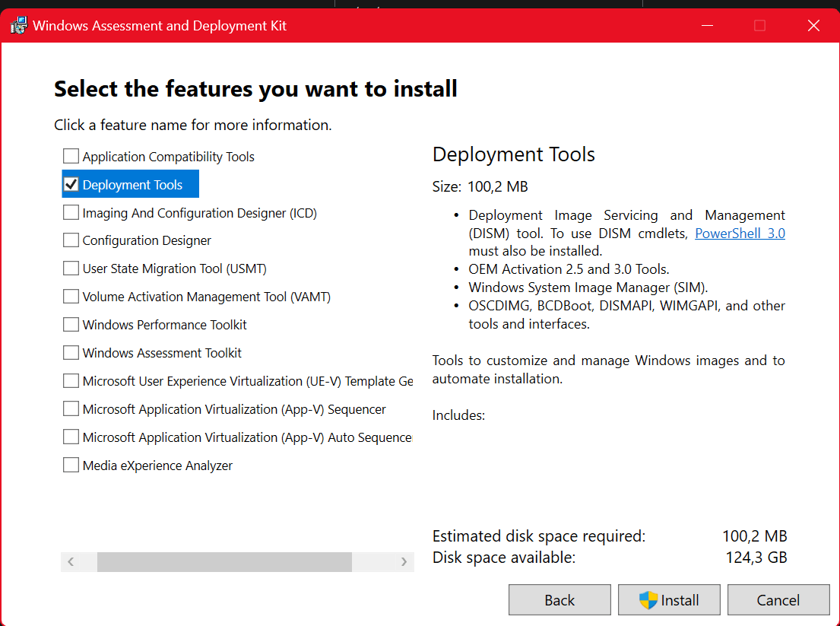Screen dimensions: 840x626
Task: Click the horizontal scrollbar left arrow
Action: (x=71, y=561)
